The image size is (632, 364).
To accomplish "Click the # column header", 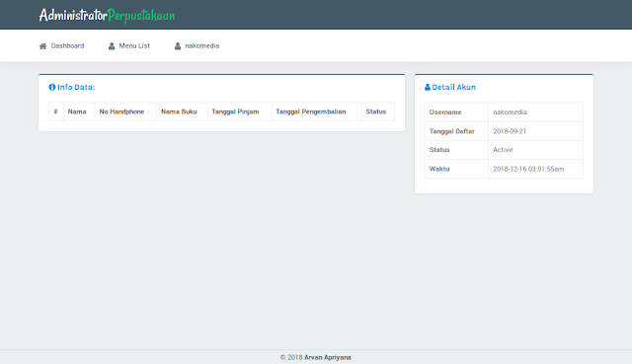I will point(56,111).
